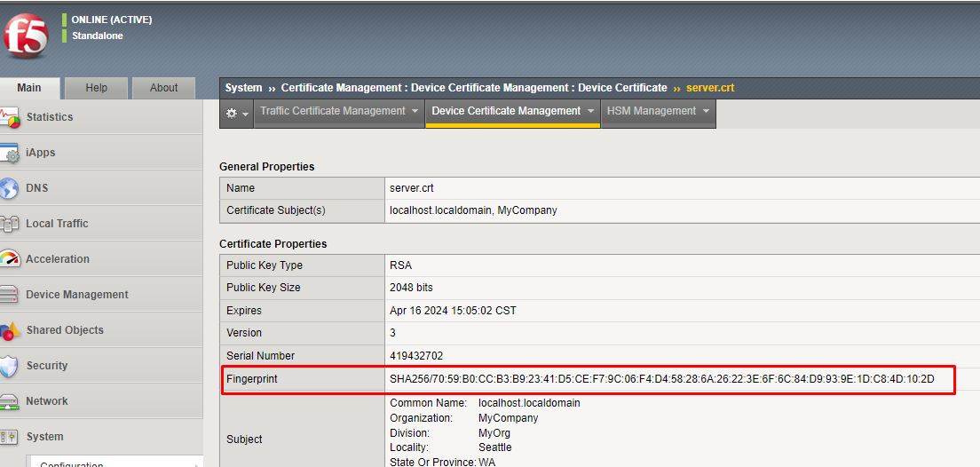The width and height of the screenshot is (980, 467).
Task: Click the Network icon in sidebar
Action: pyautogui.click(x=9, y=401)
